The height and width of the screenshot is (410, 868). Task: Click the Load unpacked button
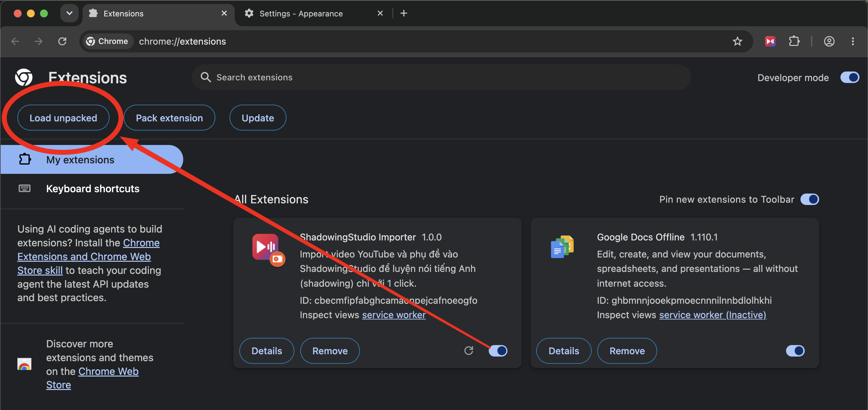[x=63, y=118]
